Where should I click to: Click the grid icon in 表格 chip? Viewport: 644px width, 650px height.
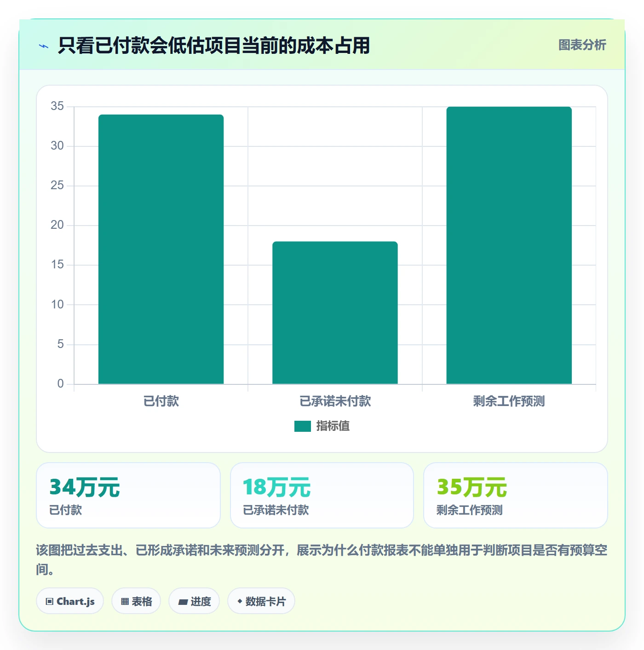point(125,602)
